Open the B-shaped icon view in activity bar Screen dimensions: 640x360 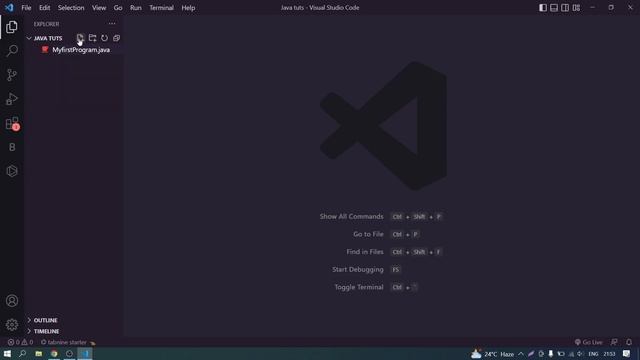click(12, 147)
